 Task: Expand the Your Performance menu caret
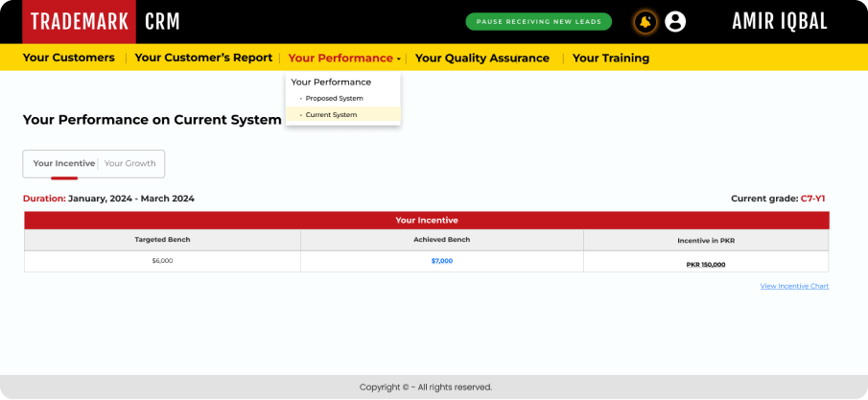point(399,59)
